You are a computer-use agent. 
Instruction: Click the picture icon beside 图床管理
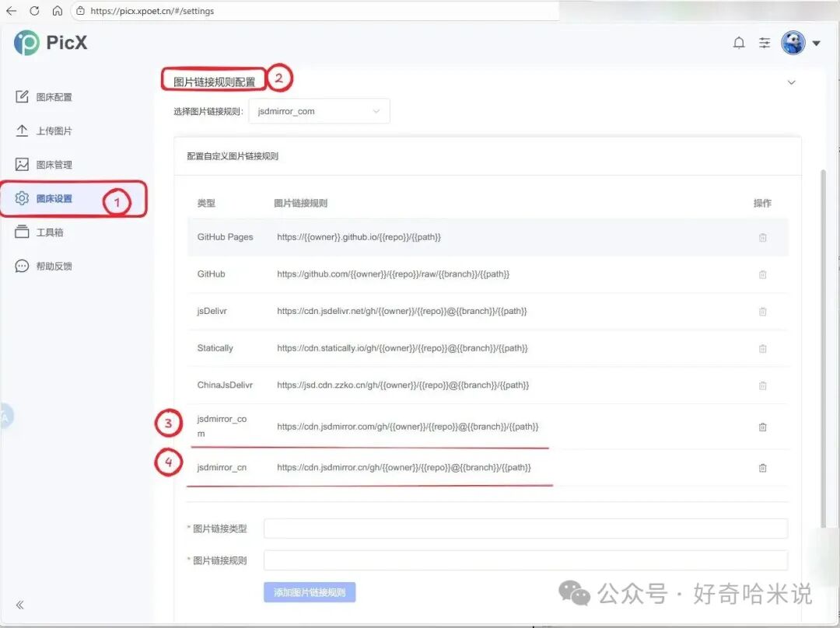point(22,164)
